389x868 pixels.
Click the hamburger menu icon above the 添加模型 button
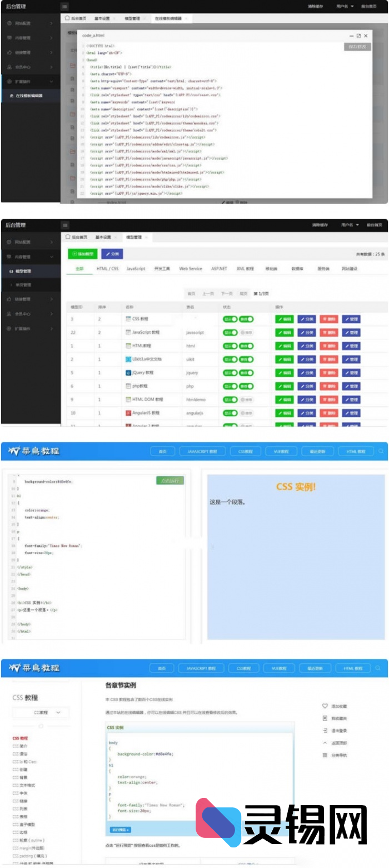point(65,225)
